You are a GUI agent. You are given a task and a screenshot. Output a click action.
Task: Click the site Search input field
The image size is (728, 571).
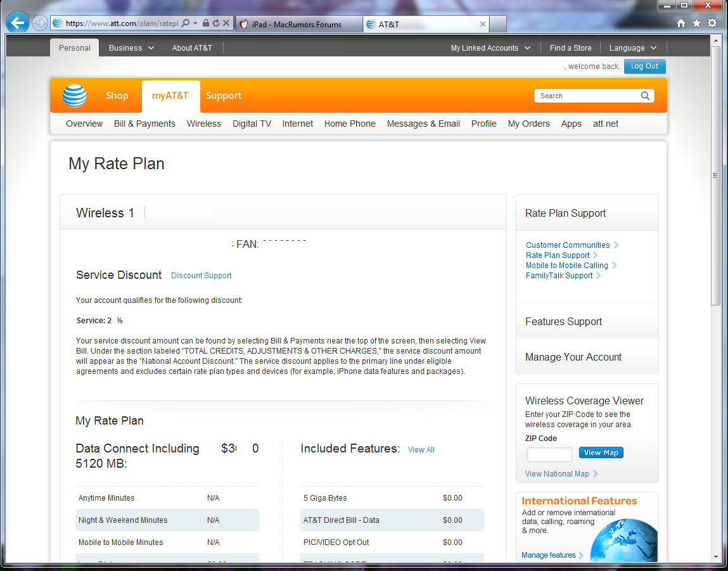(587, 96)
